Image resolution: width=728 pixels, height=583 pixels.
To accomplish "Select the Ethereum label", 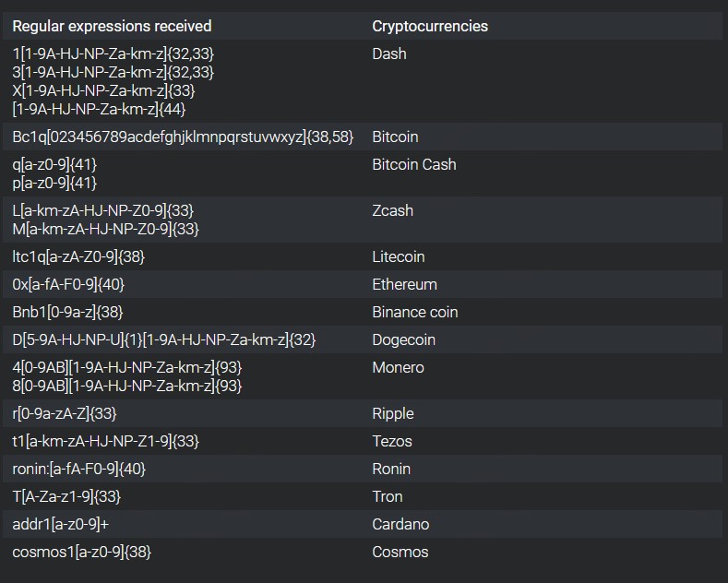I will 404,284.
